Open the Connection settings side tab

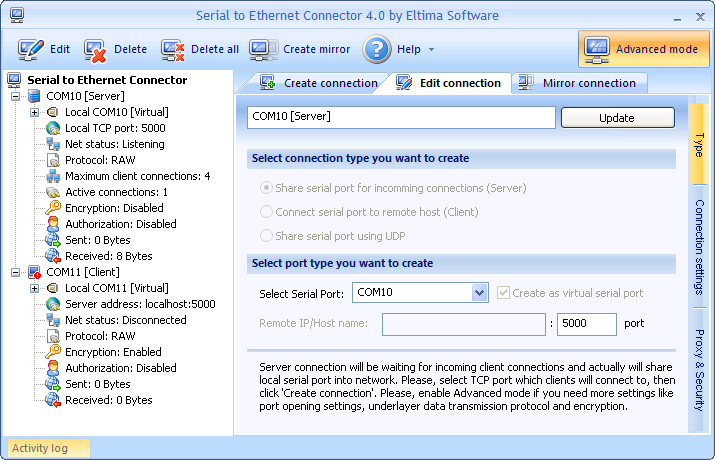tap(699, 247)
